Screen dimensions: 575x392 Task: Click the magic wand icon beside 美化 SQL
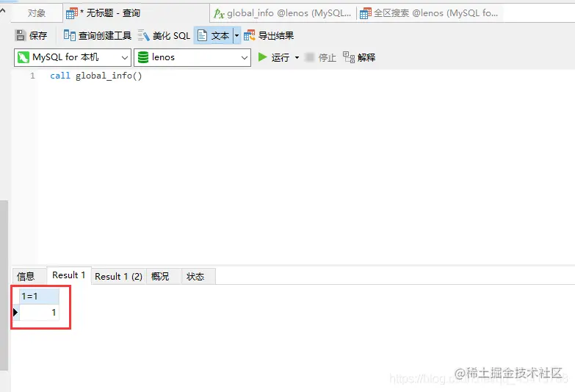(143, 35)
